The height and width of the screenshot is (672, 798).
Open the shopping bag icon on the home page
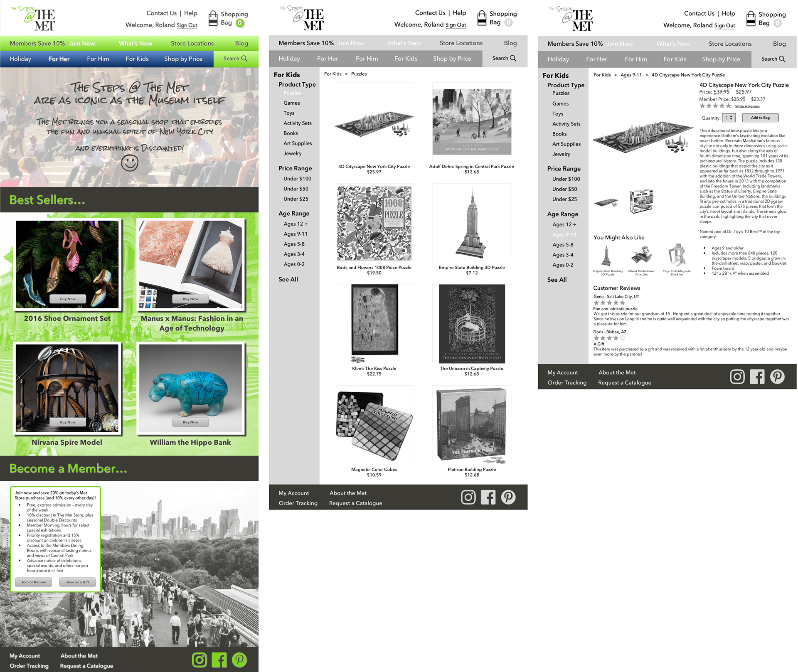213,18
